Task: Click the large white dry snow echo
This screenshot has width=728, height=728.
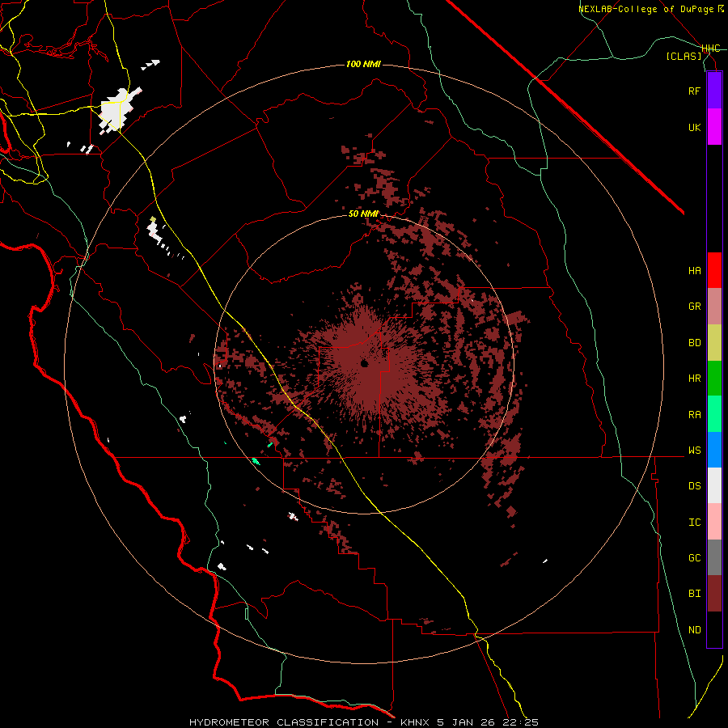Action: coord(117,109)
